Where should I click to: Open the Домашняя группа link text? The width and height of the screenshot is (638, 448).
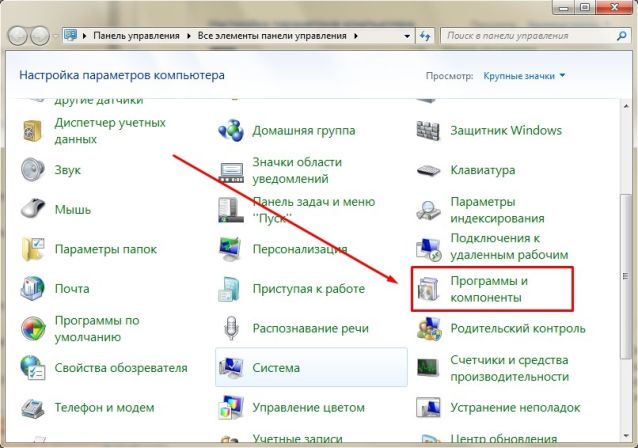pyautogui.click(x=304, y=131)
